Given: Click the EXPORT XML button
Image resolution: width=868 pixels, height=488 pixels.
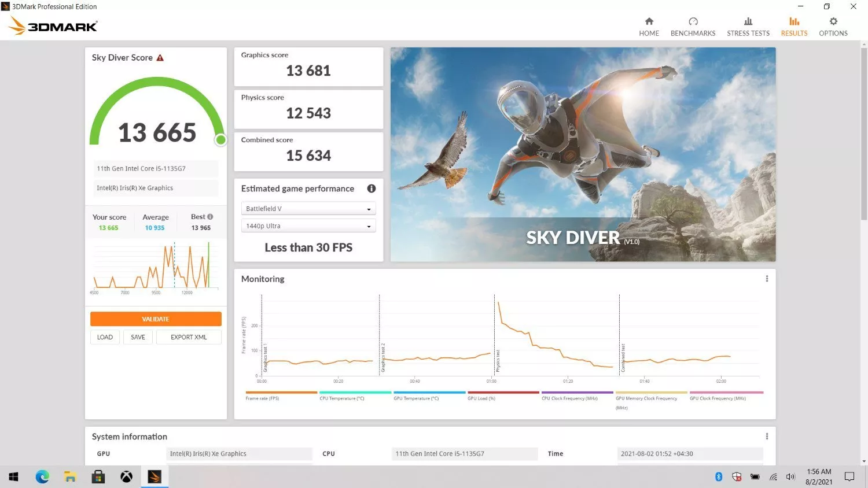Looking at the screenshot, I should (189, 337).
